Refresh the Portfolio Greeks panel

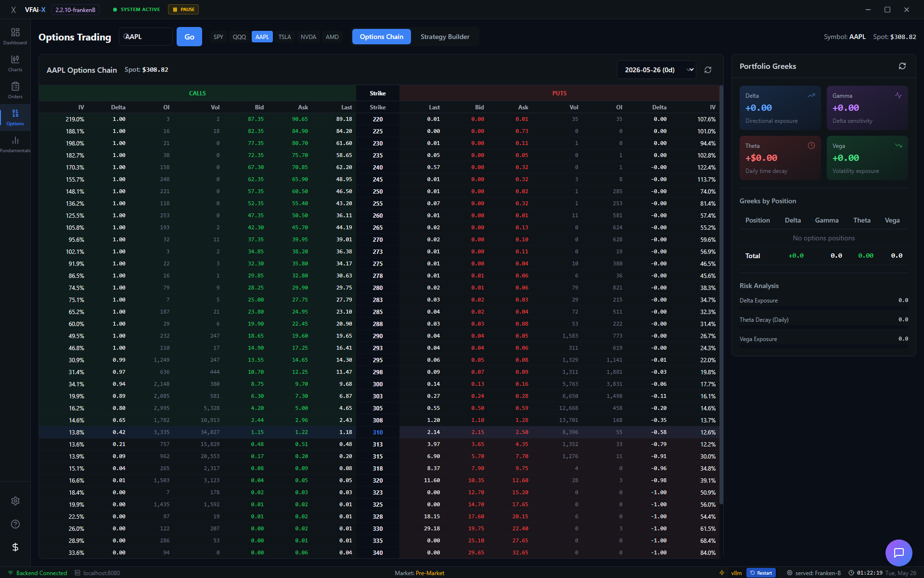pos(902,66)
